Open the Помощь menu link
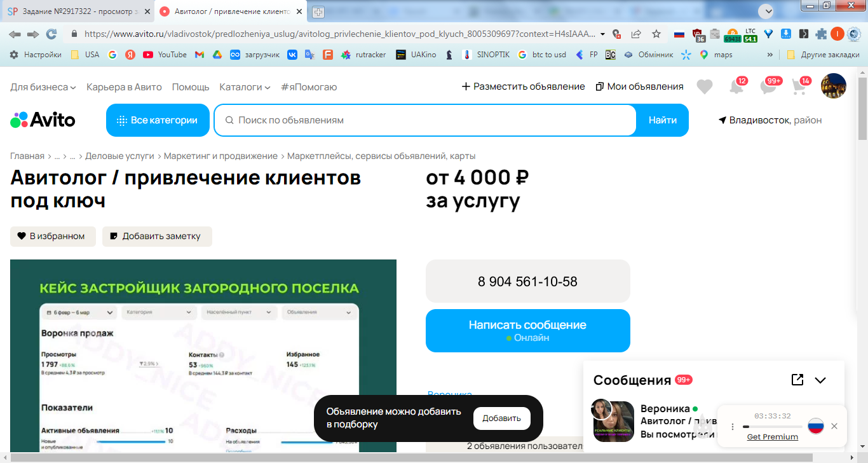Screen dimensions: 868x463 point(191,86)
